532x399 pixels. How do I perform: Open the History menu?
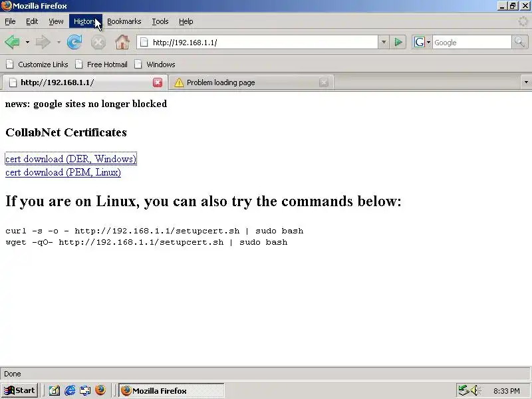tap(86, 21)
